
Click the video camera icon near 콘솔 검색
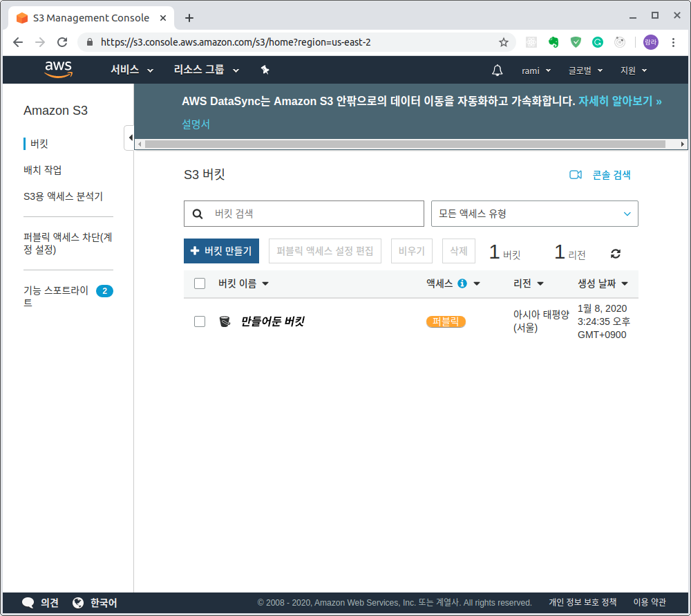pos(576,175)
